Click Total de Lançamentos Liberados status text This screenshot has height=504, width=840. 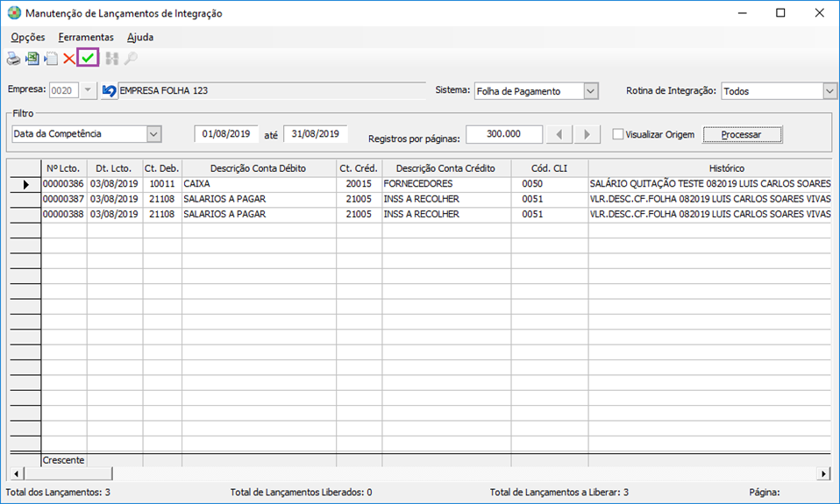[301, 493]
